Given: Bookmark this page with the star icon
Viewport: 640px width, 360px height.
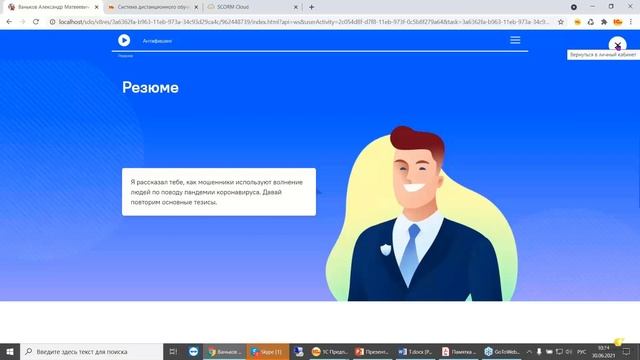Looking at the screenshot, I should [x=561, y=22].
